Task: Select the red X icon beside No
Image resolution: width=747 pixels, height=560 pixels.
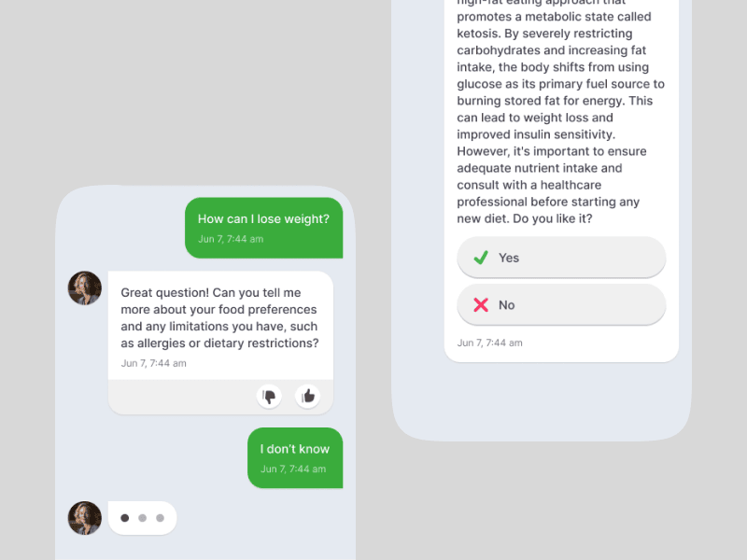Action: pyautogui.click(x=481, y=305)
